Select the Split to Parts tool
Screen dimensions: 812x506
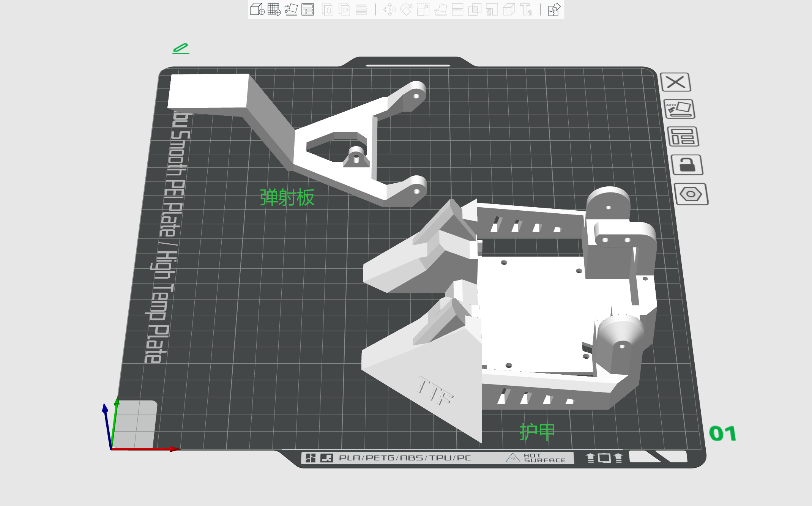(x=344, y=9)
